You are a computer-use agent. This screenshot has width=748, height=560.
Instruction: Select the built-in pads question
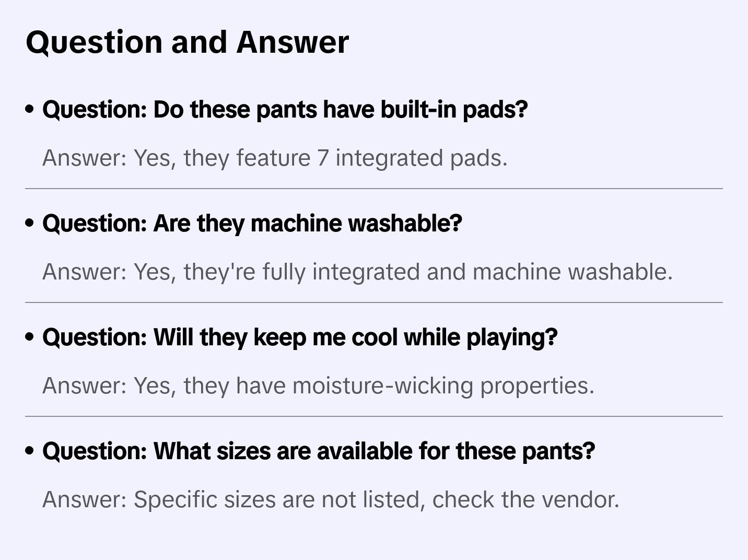pyautogui.click(x=285, y=110)
